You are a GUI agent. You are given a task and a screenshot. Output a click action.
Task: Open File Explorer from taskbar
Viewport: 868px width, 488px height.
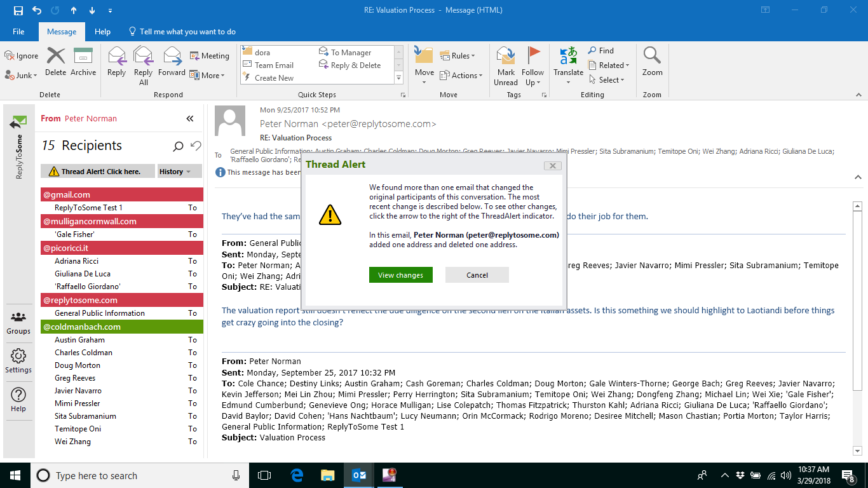[327, 475]
